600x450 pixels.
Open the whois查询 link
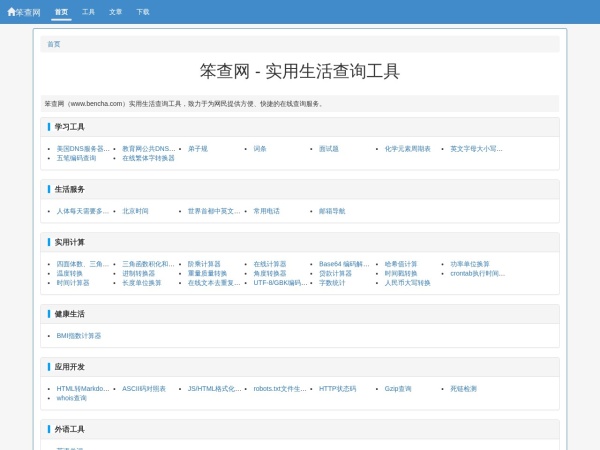(x=72, y=398)
